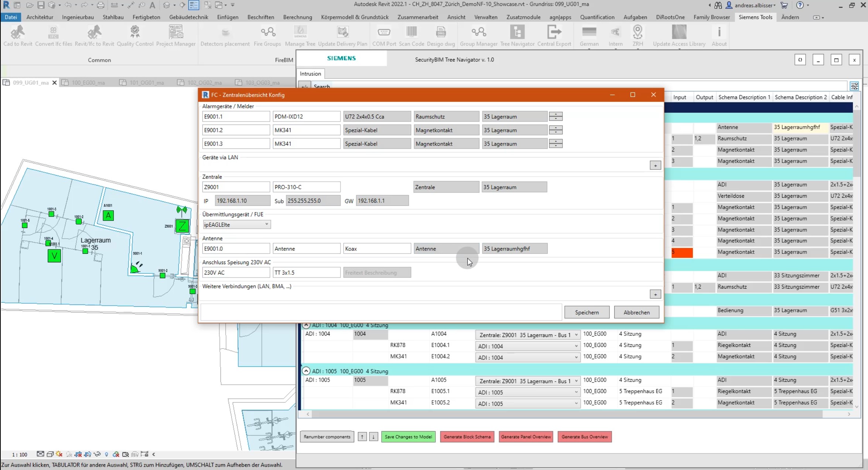
Task: Click Generate Block Schema button
Action: pos(467,437)
